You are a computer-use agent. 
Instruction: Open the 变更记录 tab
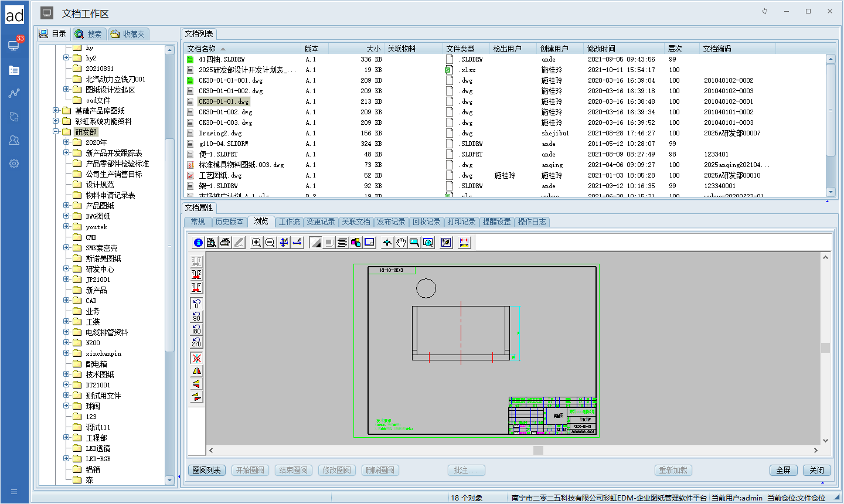tap(321, 222)
